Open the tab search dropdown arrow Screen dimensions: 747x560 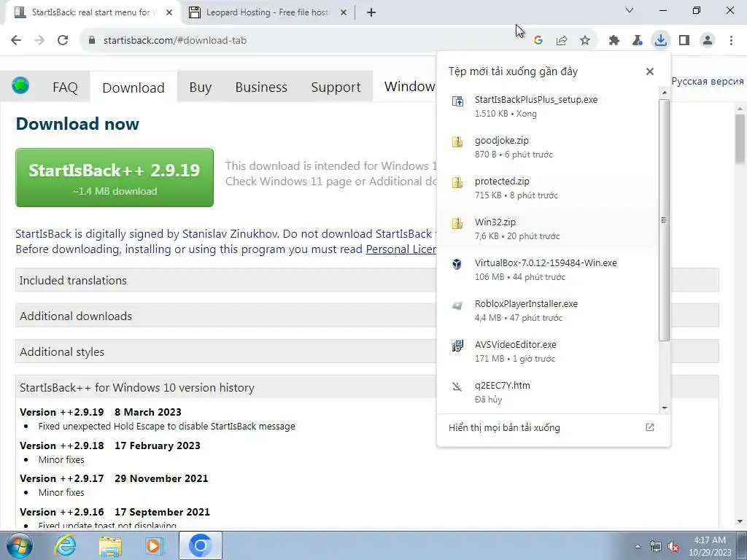pyautogui.click(x=630, y=10)
